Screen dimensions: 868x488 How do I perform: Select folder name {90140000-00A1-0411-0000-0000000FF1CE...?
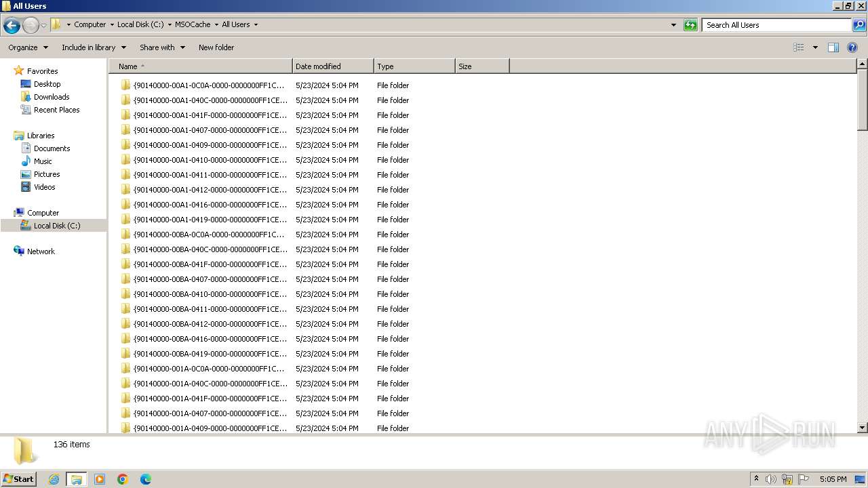pos(210,175)
